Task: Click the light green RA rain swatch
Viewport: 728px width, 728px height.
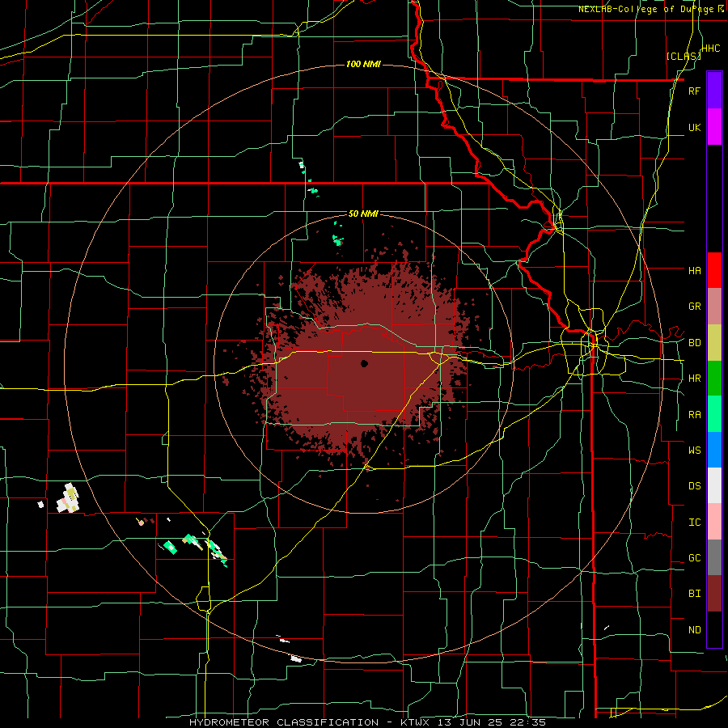Action: (x=714, y=414)
